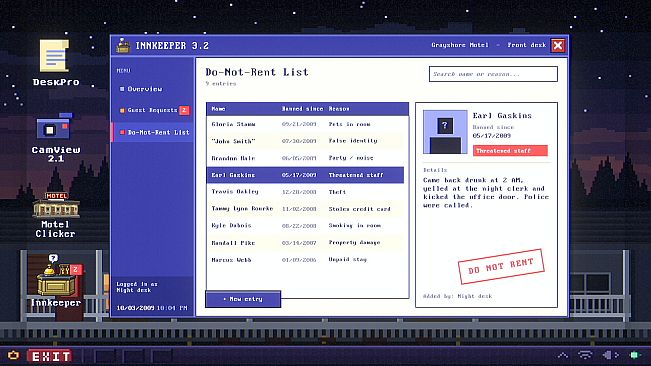Select Do-Not-Rent List menu item
This screenshot has height=366, width=651.
153,132
